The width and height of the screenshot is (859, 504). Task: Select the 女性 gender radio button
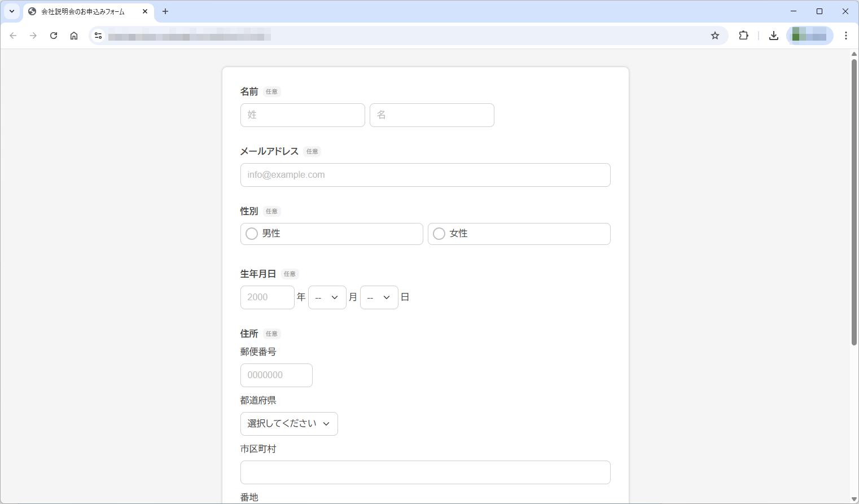coord(439,233)
